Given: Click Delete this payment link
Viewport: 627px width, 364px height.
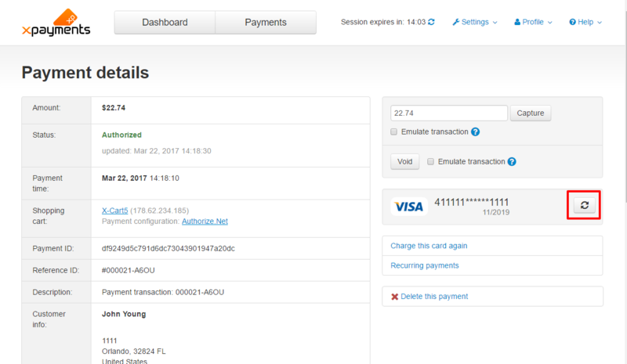Looking at the screenshot, I should (434, 297).
